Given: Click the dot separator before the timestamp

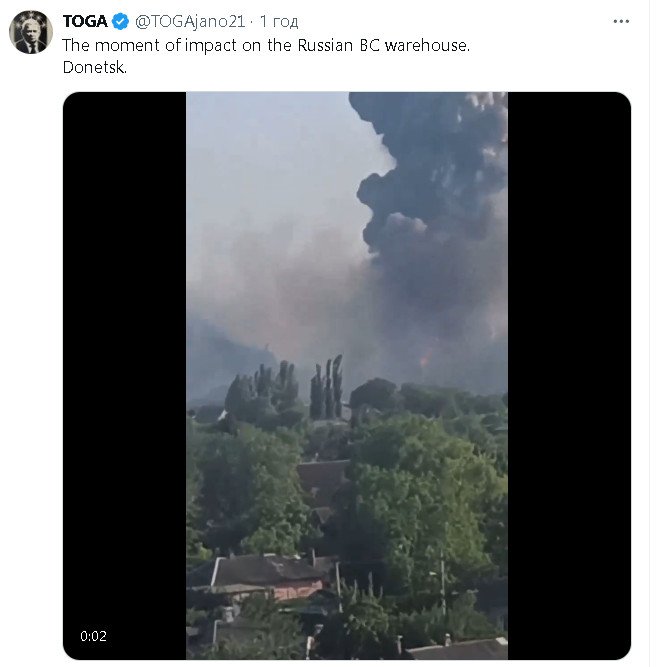Looking at the screenshot, I should pyautogui.click(x=253, y=21).
